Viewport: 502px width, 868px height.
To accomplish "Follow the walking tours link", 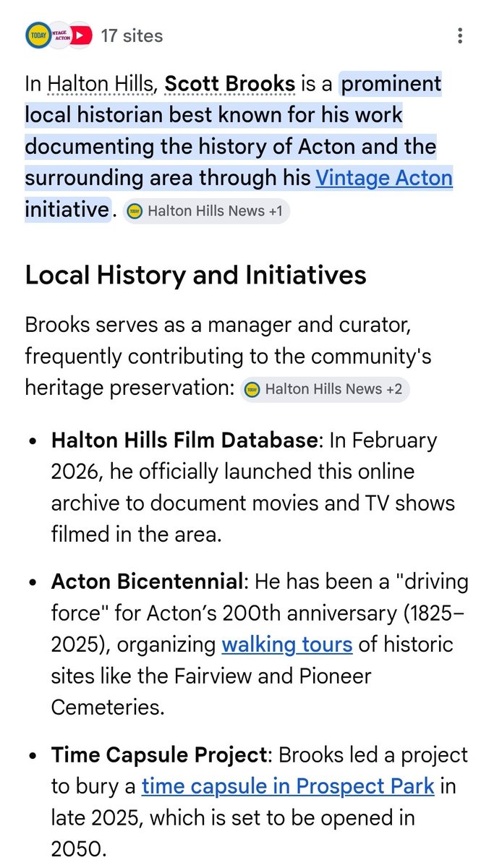I will click(287, 644).
